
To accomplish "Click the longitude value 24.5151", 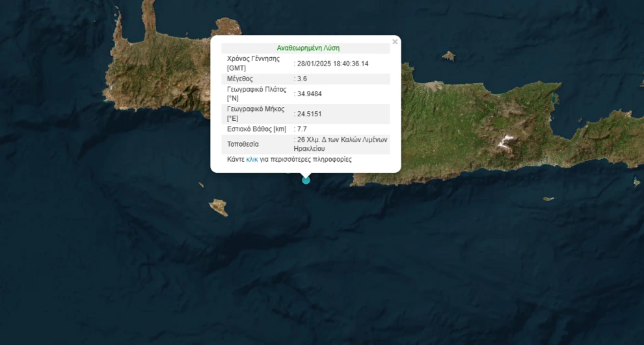I will [x=309, y=114].
